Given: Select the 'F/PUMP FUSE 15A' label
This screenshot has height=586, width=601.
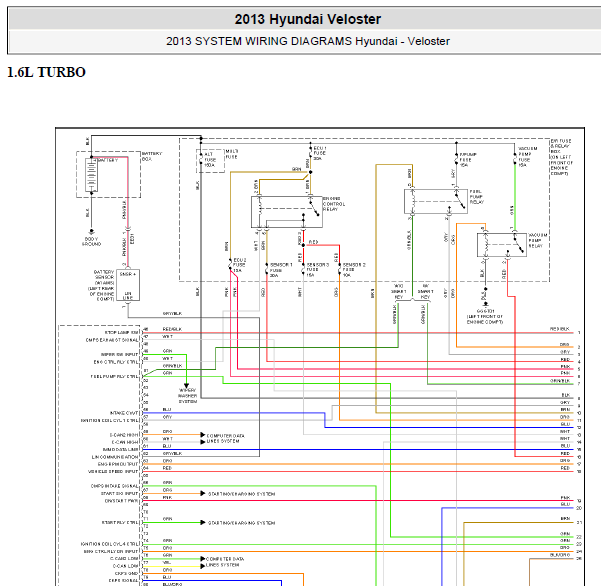Looking at the screenshot, I should (468, 159).
